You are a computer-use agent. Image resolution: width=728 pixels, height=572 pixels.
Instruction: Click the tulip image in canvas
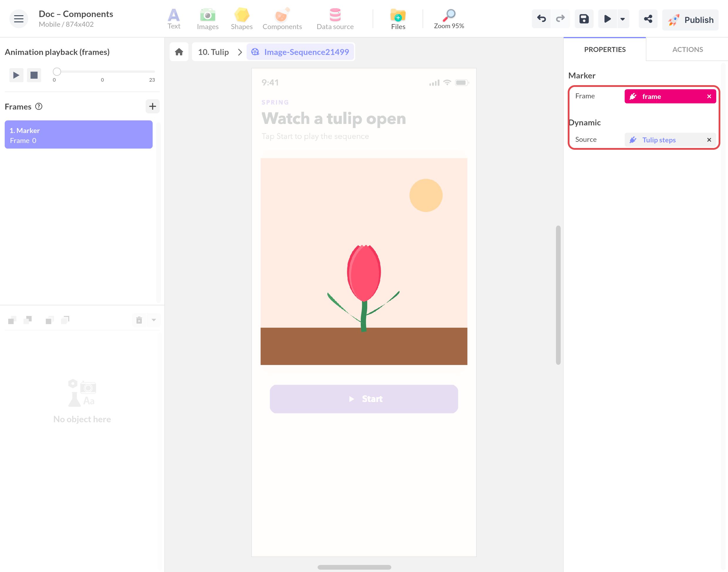point(364,262)
